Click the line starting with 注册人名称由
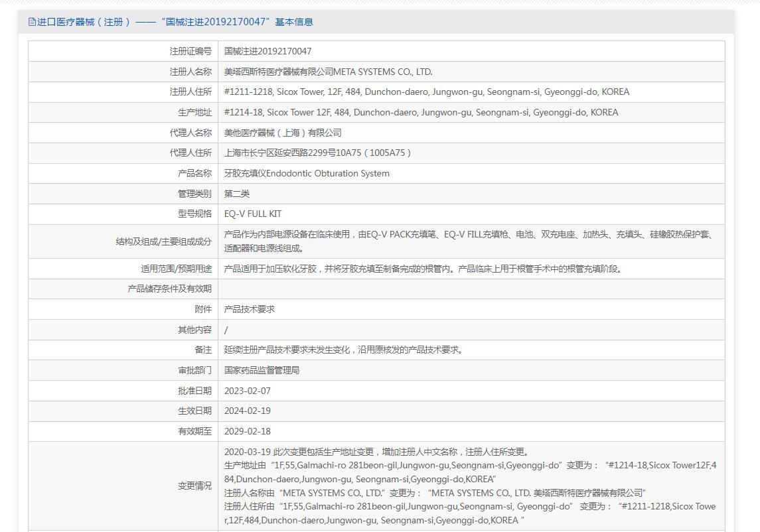760x532 pixels. click(435, 493)
